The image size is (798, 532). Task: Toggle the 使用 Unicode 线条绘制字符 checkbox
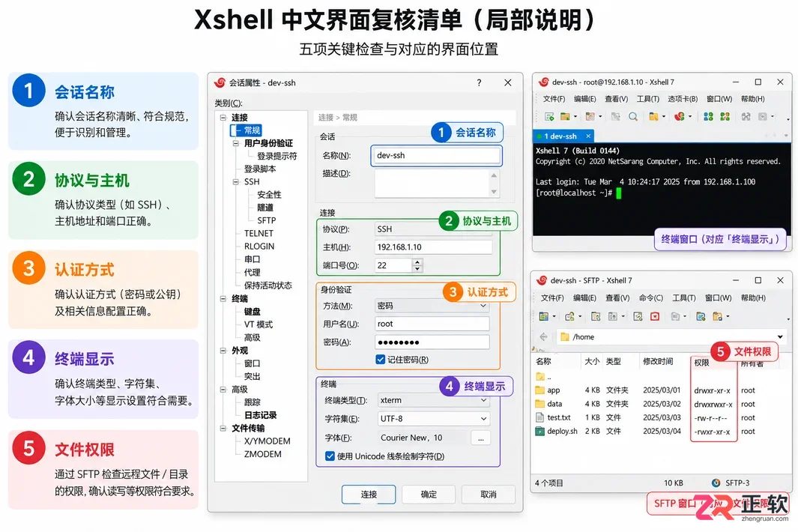330,456
